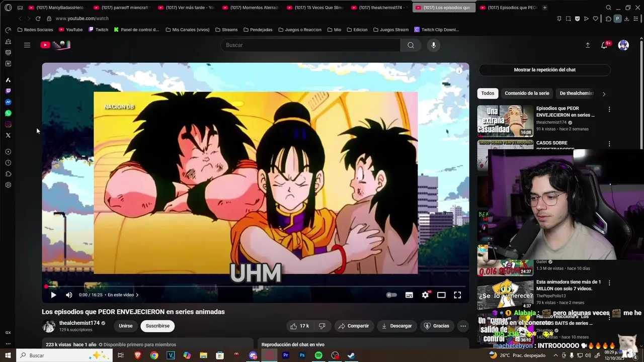
Task: Open Twitch in the Opera sidebar
Action: 8,91
